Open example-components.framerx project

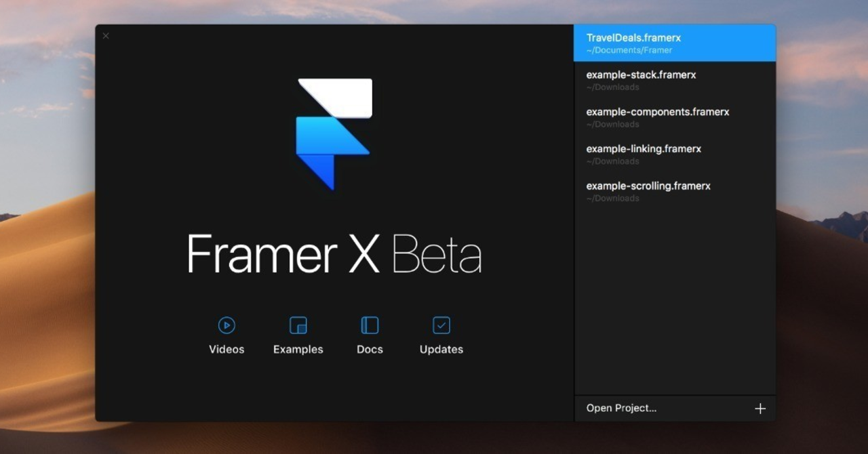tap(675, 117)
